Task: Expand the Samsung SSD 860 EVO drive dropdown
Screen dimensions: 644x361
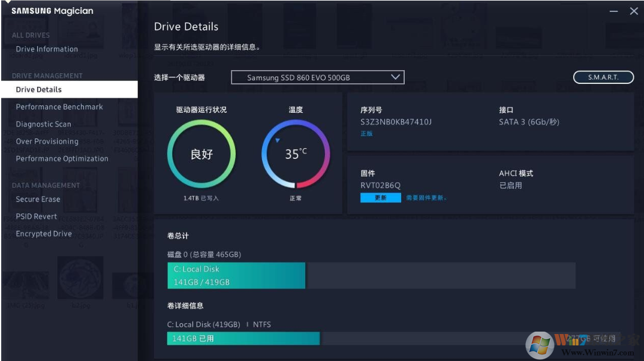Action: (317, 77)
